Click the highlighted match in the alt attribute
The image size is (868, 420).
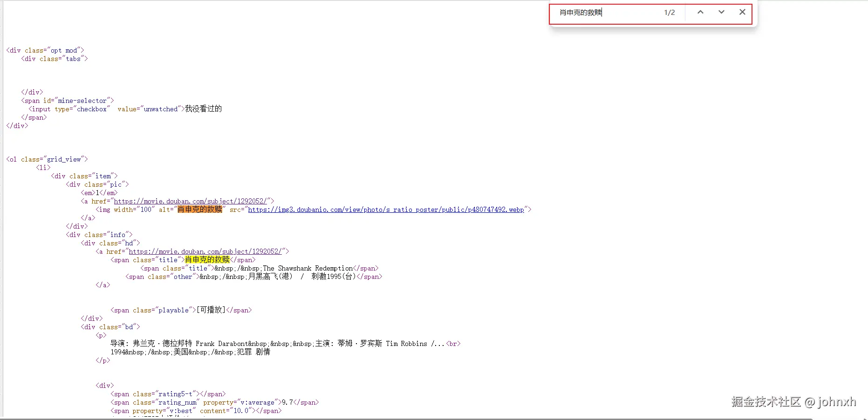tap(199, 210)
